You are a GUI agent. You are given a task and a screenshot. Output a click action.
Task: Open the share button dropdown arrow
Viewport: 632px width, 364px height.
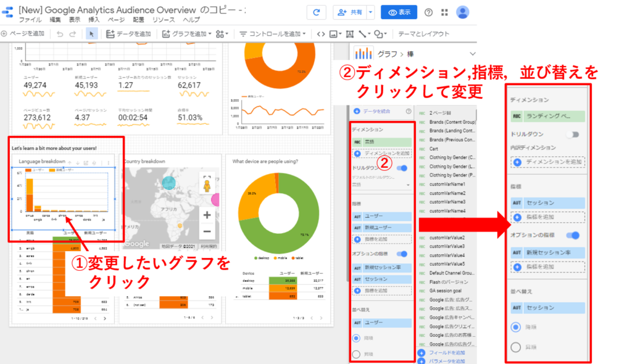click(370, 12)
